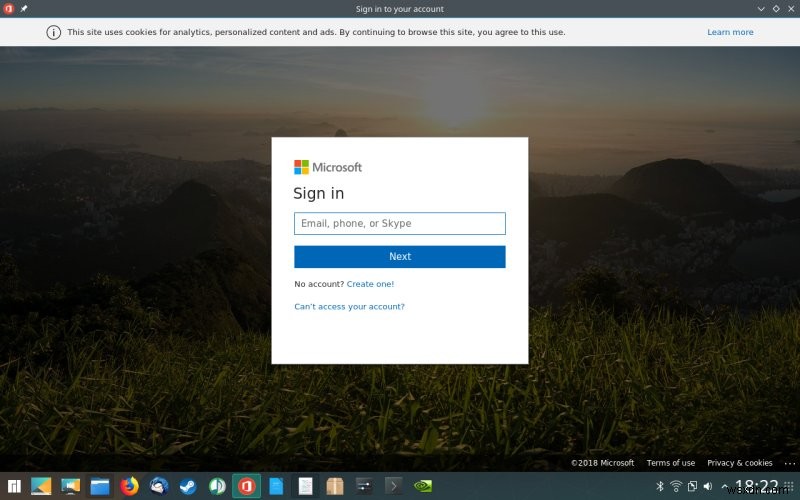Screen dimensions: 800x500
Task: Launch Steam from the taskbar
Action: (x=188, y=486)
